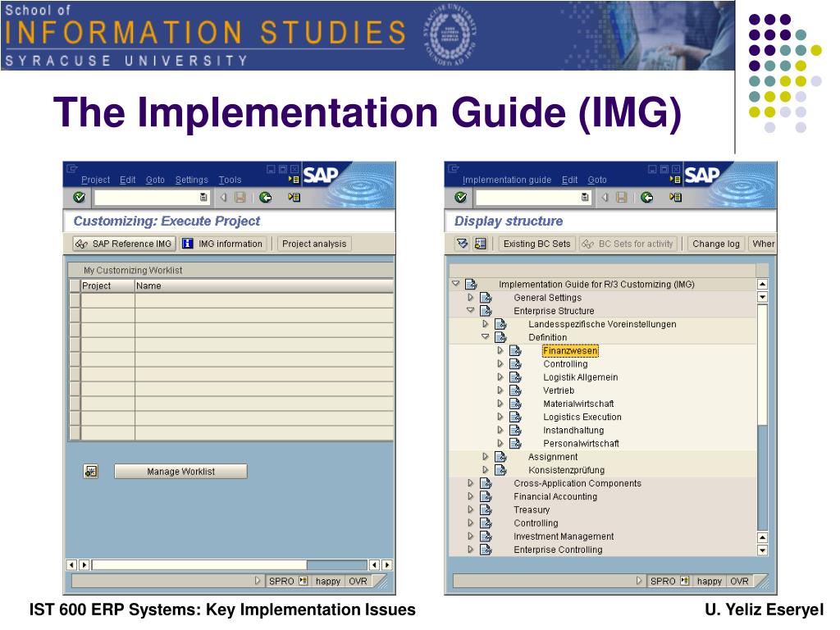This screenshot has height=630, width=840.
Task: Select Personalwirtschaft tree item
Action: [581, 444]
